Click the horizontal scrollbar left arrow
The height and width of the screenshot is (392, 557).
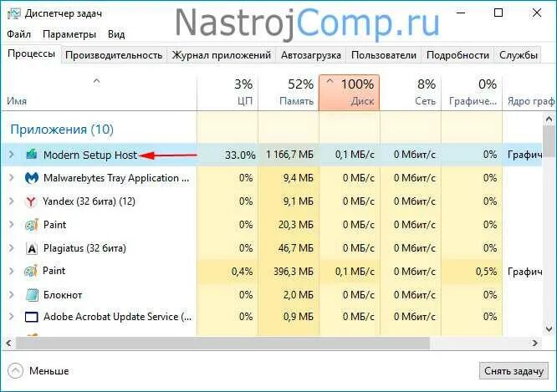click(8, 343)
